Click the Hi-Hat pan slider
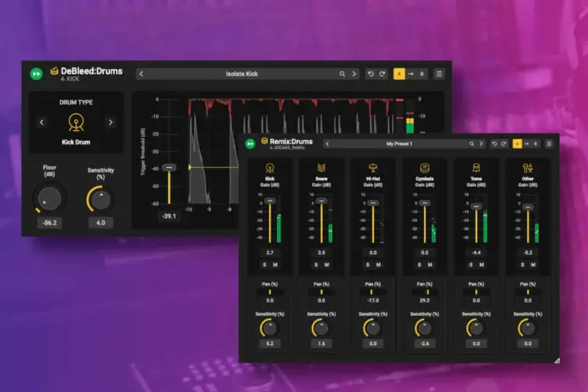588x392 pixels. point(372,292)
